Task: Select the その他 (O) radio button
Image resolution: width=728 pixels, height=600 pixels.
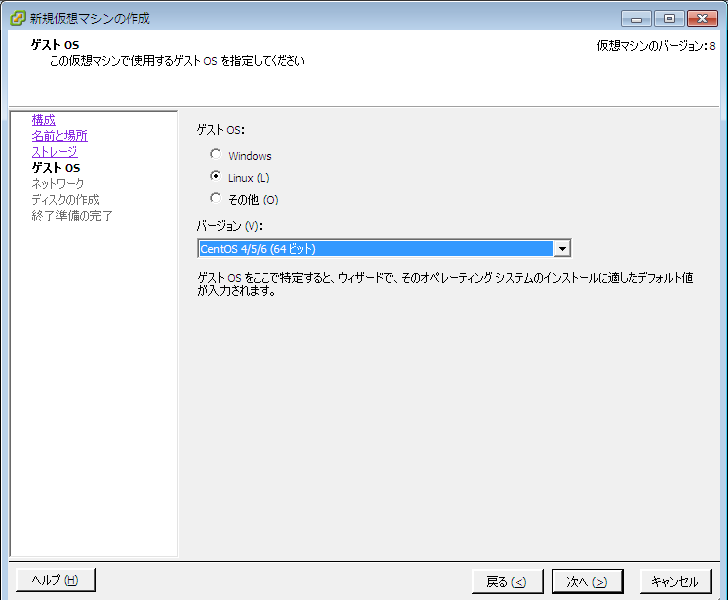Action: (215, 198)
